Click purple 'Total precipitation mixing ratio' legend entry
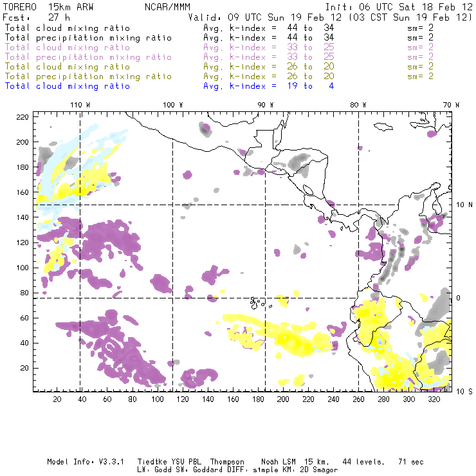Viewport: 476px width, 476px height. [88, 57]
